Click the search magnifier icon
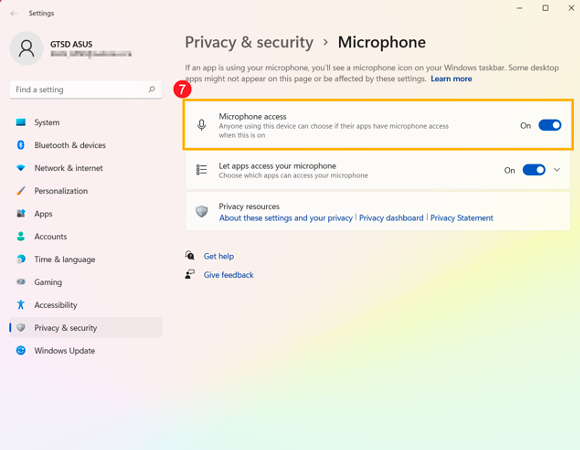This screenshot has height=450, width=580. (x=152, y=89)
